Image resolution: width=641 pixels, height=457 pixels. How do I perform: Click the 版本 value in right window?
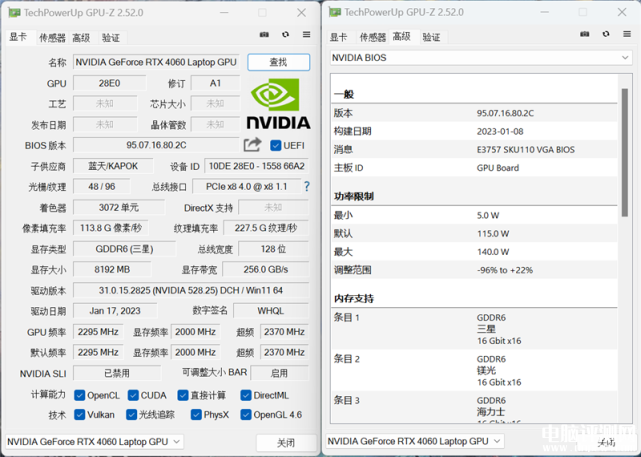point(505,113)
